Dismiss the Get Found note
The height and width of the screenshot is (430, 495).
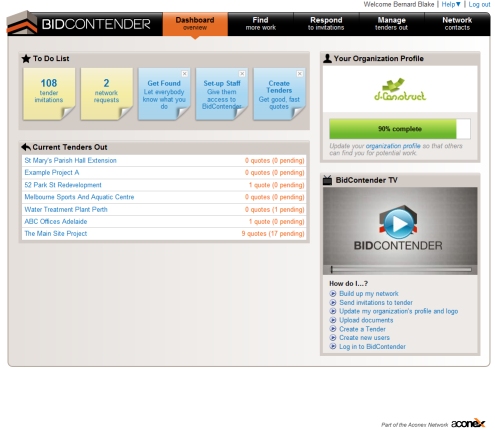[184, 74]
